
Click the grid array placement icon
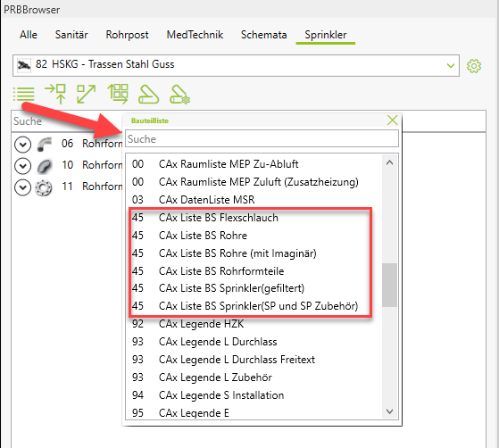pos(118,94)
